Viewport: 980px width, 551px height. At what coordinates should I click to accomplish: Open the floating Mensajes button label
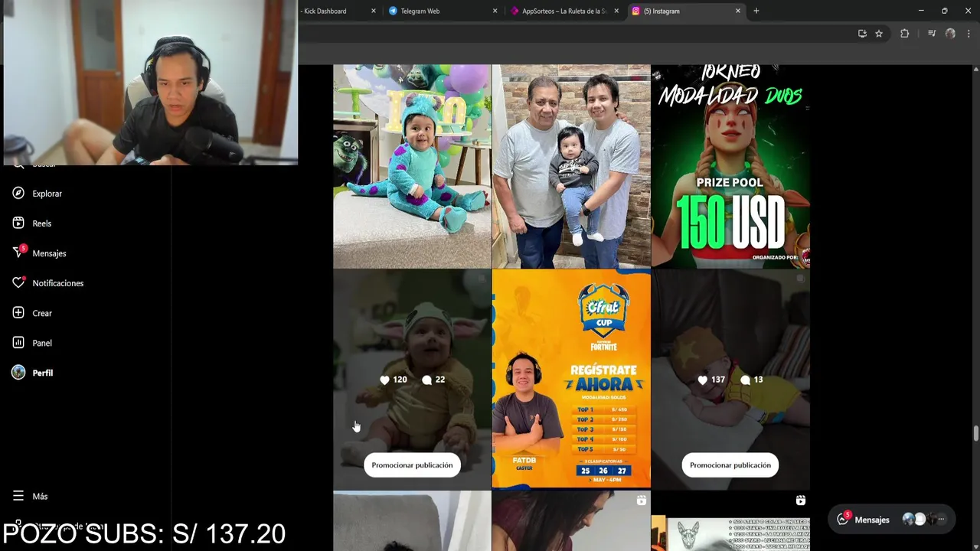click(x=872, y=520)
